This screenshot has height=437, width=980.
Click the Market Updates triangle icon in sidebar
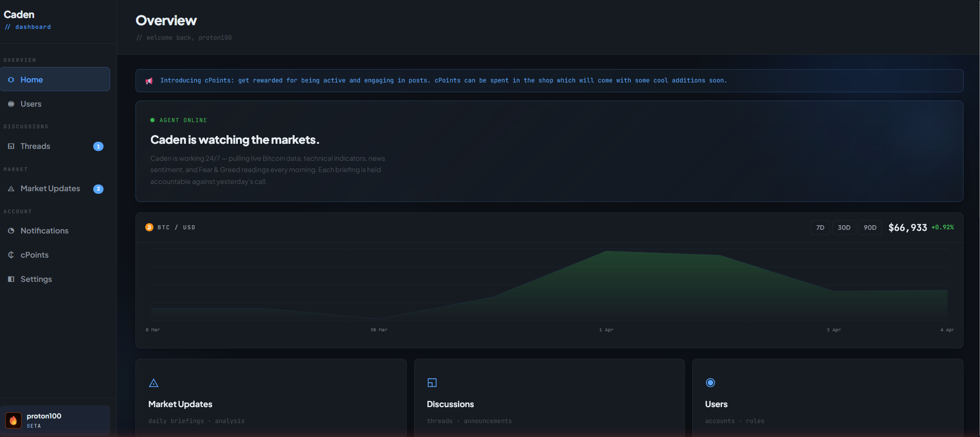click(x=11, y=189)
